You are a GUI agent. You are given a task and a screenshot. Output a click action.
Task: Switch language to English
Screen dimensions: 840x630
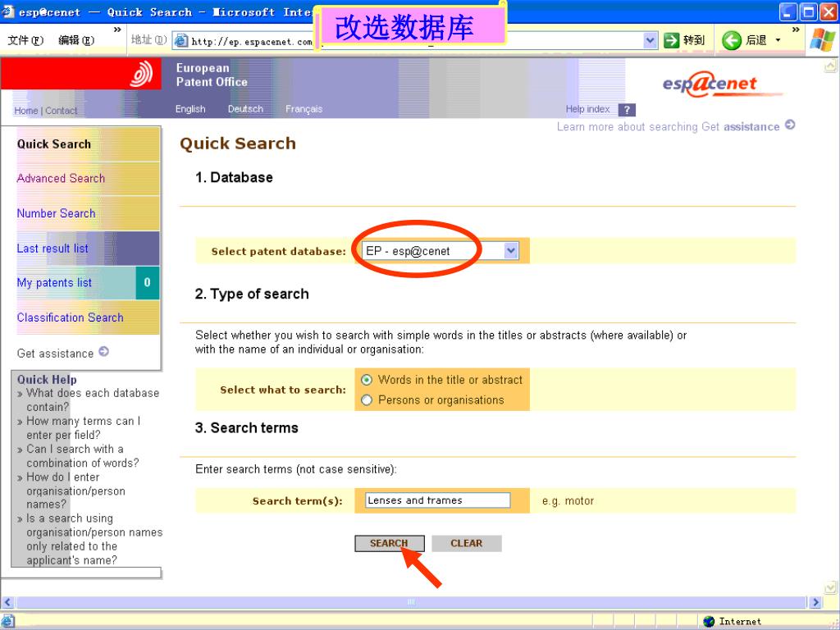click(x=190, y=109)
